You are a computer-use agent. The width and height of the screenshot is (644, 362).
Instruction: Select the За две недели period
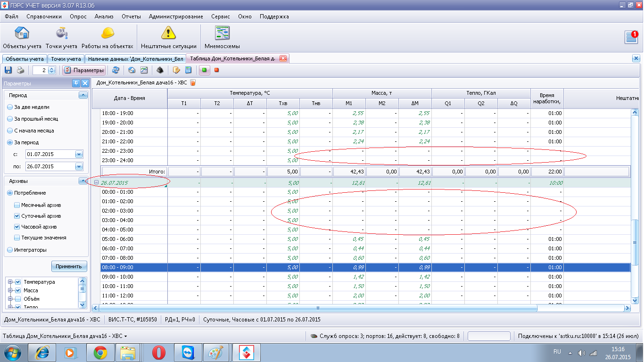pos(28,107)
